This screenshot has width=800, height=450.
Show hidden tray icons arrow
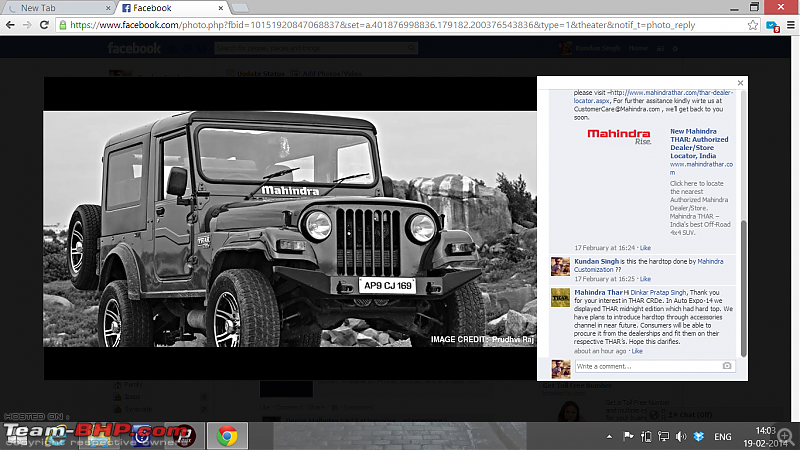(x=609, y=437)
